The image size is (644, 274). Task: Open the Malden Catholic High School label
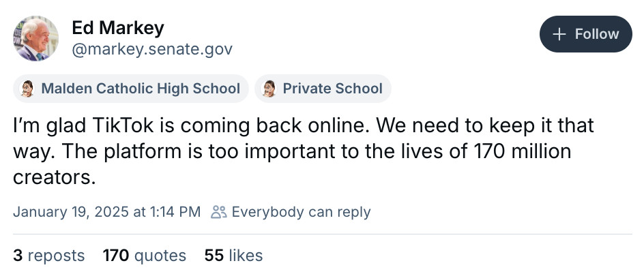pyautogui.click(x=130, y=89)
